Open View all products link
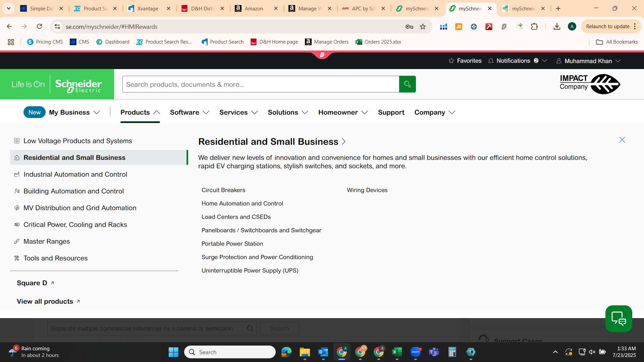 [49, 301]
